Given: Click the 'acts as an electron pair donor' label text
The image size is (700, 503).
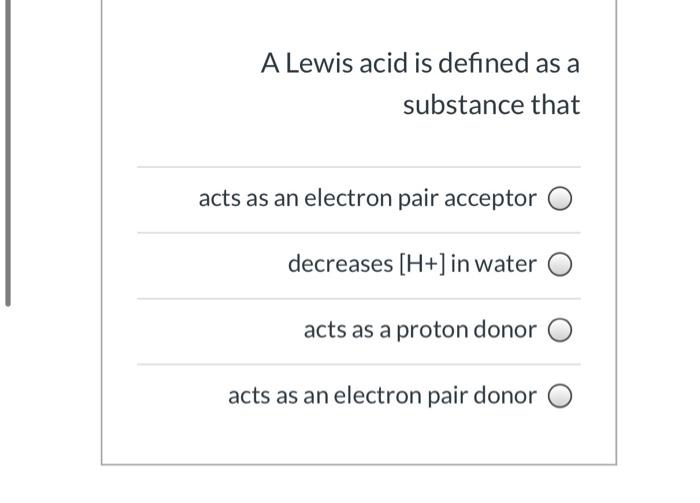Looking at the screenshot, I should pos(382,396).
